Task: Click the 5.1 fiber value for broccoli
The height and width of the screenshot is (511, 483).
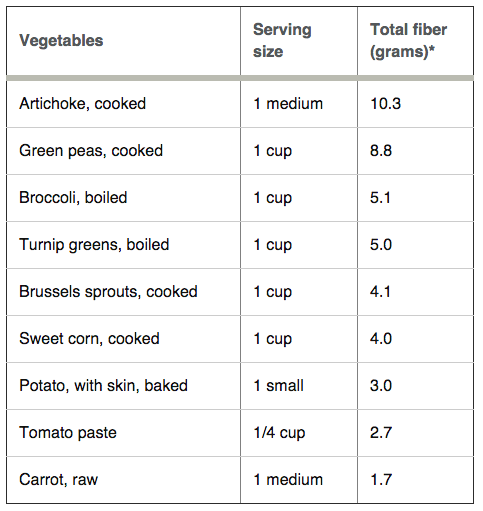Action: (x=380, y=198)
